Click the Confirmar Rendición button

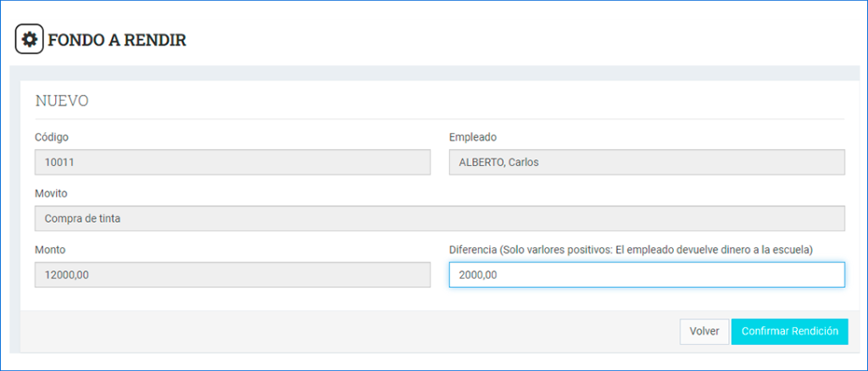coord(789,331)
